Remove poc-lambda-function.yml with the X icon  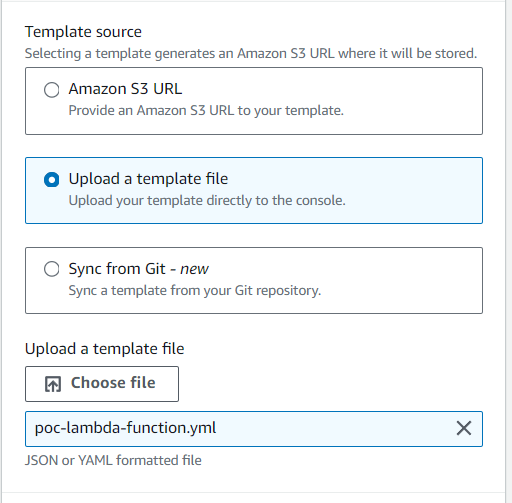click(464, 428)
